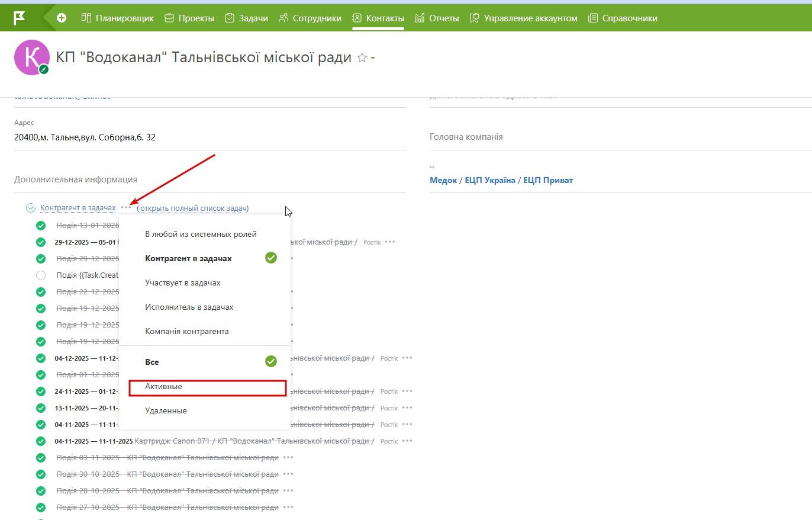Click the white flag logo in the top bar
The height and width of the screenshot is (520, 812).
[20, 18]
